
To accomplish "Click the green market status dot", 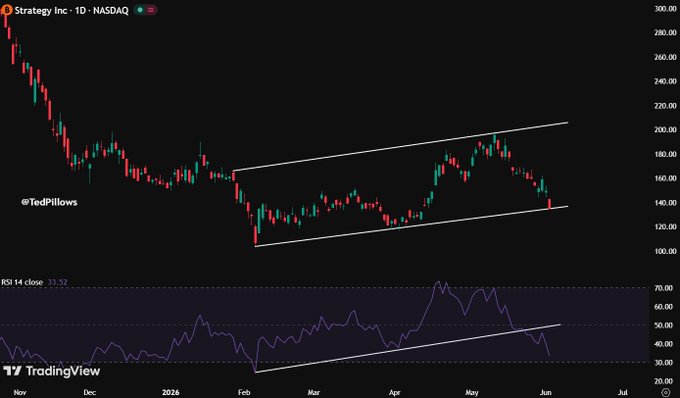I will [140, 10].
